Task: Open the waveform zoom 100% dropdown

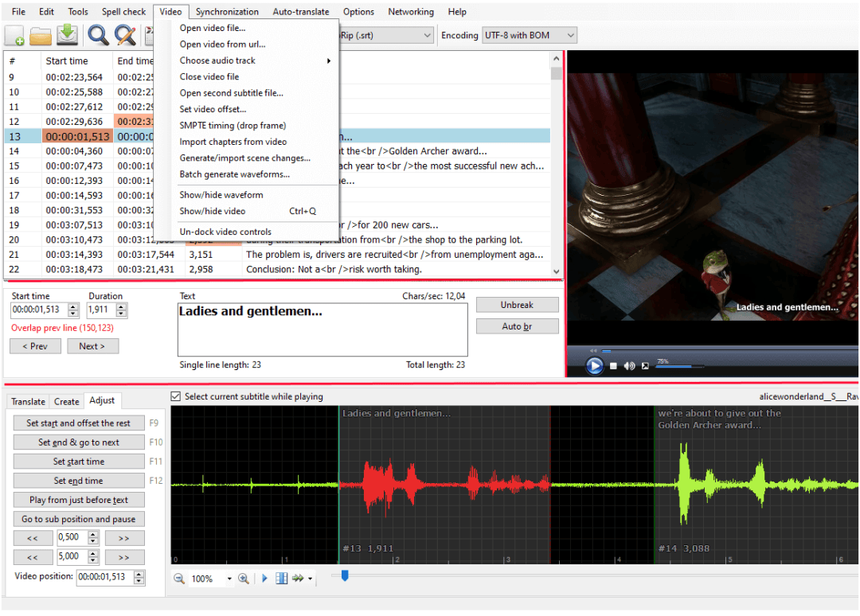Action: pos(229,579)
